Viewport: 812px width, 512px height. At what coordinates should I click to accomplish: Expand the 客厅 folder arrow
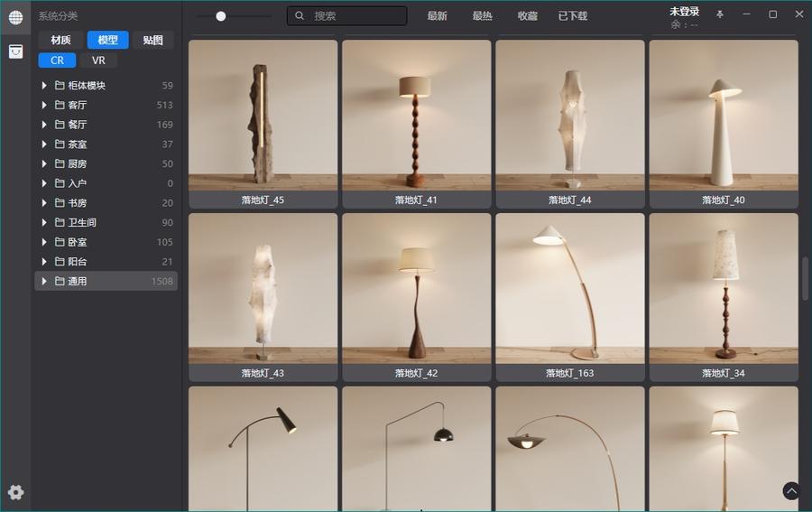(x=44, y=105)
